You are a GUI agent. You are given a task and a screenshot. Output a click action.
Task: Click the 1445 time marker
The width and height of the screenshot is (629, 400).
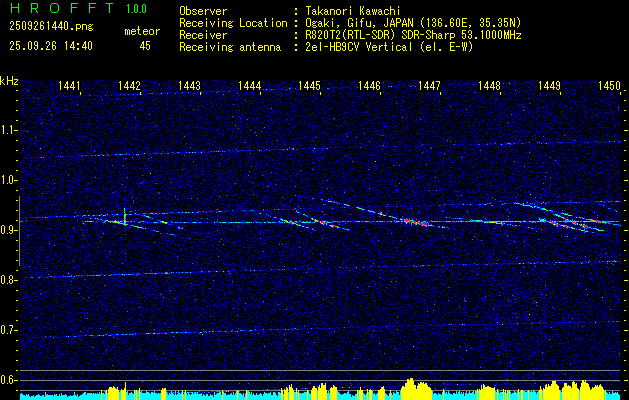[310, 85]
